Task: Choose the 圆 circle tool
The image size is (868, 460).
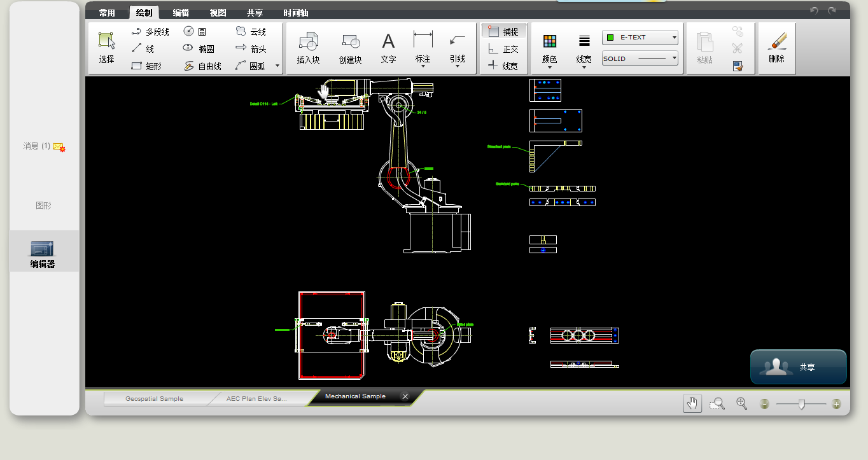Action: pyautogui.click(x=195, y=31)
